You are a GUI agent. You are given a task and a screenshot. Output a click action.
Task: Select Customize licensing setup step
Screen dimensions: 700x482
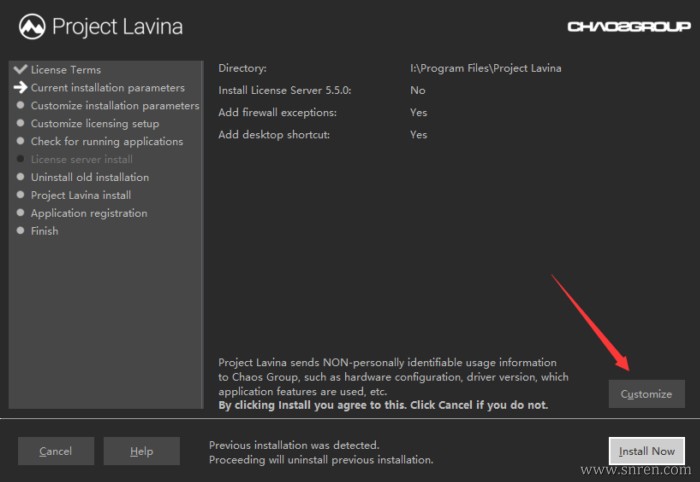click(x=95, y=124)
